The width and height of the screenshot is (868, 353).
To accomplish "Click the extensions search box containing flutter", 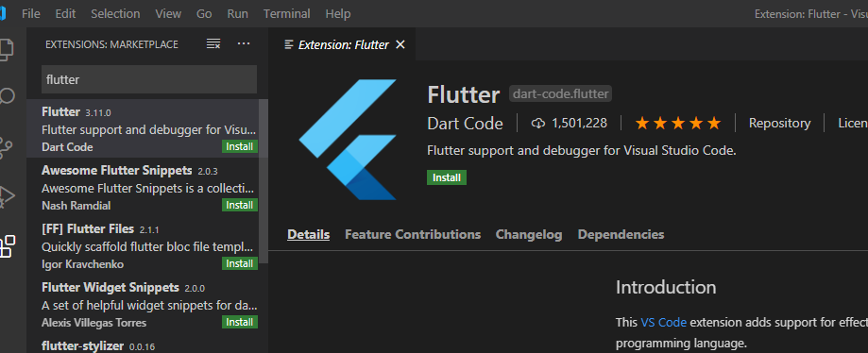I will (149, 79).
